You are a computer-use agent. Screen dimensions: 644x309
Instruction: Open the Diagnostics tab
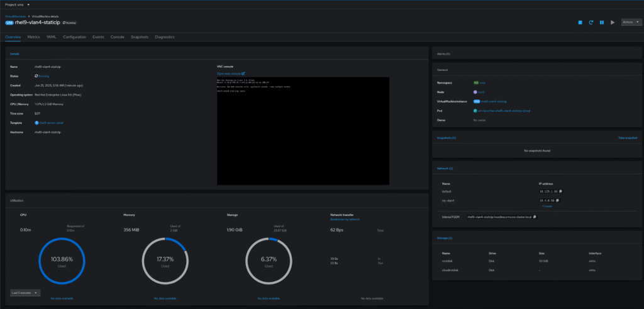pyautogui.click(x=165, y=37)
